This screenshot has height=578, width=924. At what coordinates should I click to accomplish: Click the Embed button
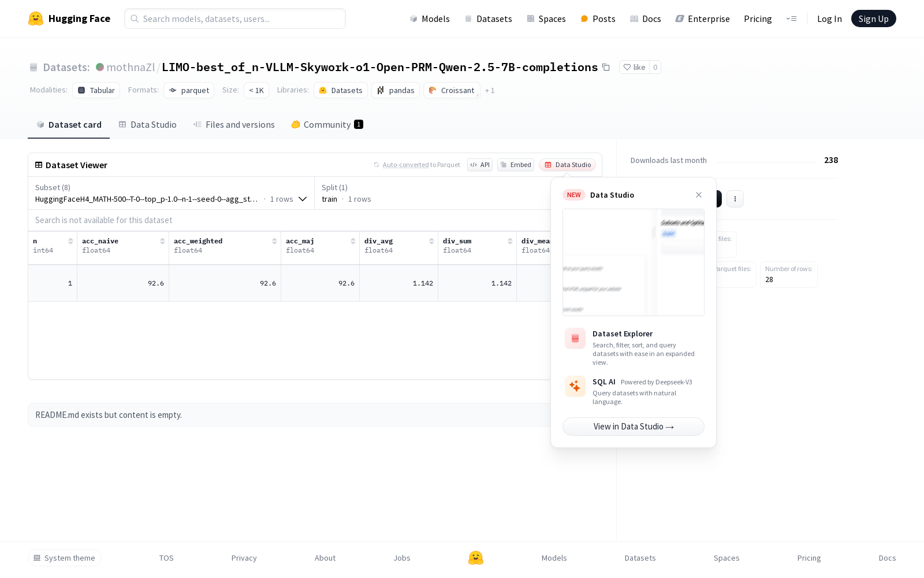pyautogui.click(x=516, y=165)
